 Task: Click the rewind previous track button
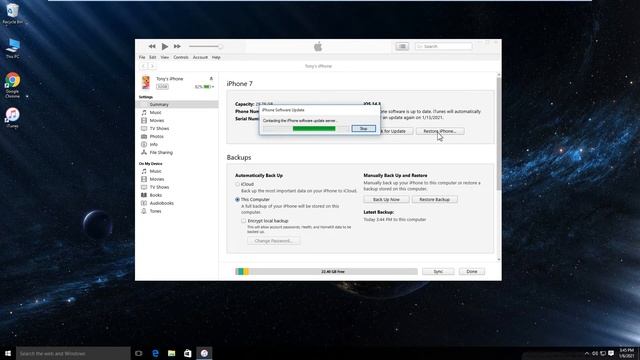[x=152, y=47]
